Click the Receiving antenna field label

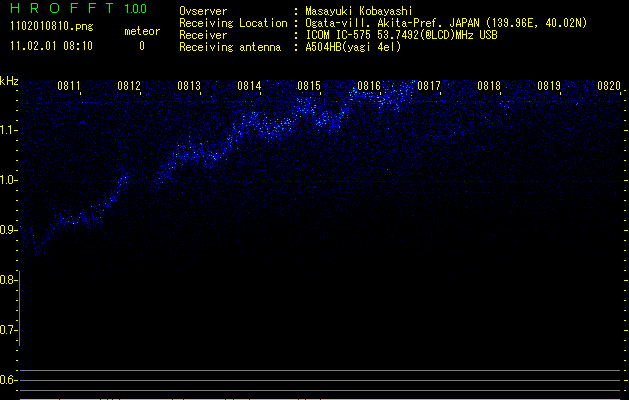230,47
